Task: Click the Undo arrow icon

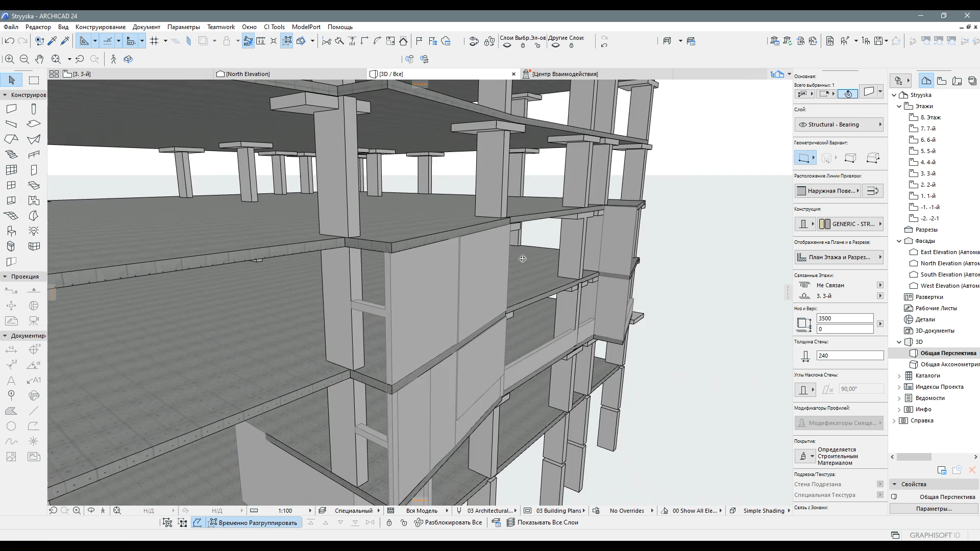Action: coord(9,41)
